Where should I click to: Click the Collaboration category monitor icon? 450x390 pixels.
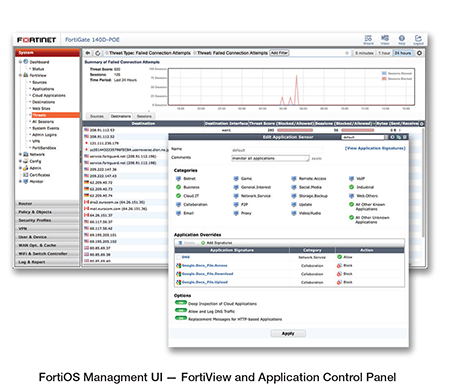click(x=178, y=205)
